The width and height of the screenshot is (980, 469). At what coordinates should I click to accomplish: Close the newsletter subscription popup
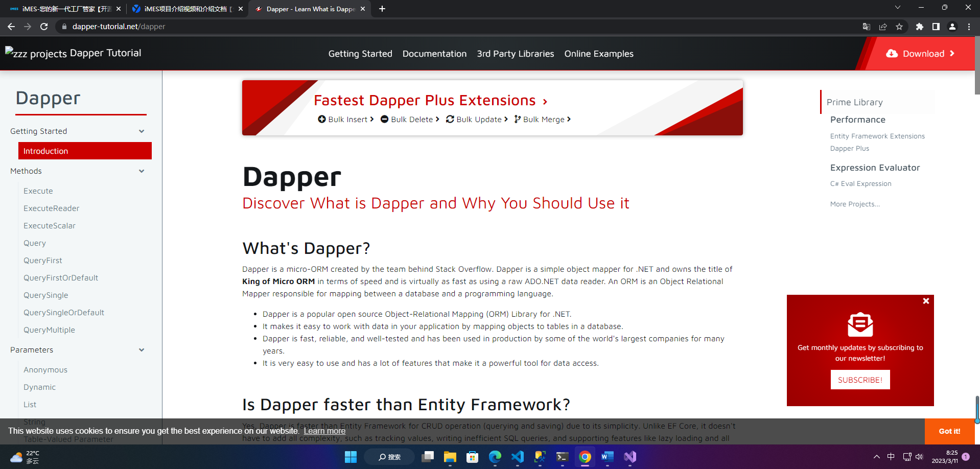(926, 301)
